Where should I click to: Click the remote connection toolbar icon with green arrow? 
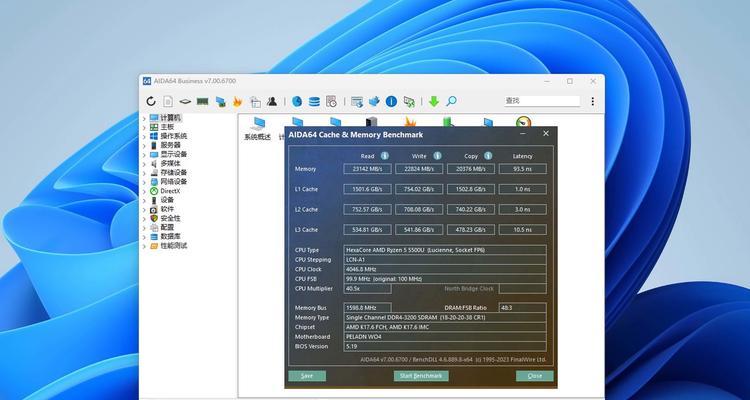[x=409, y=101]
